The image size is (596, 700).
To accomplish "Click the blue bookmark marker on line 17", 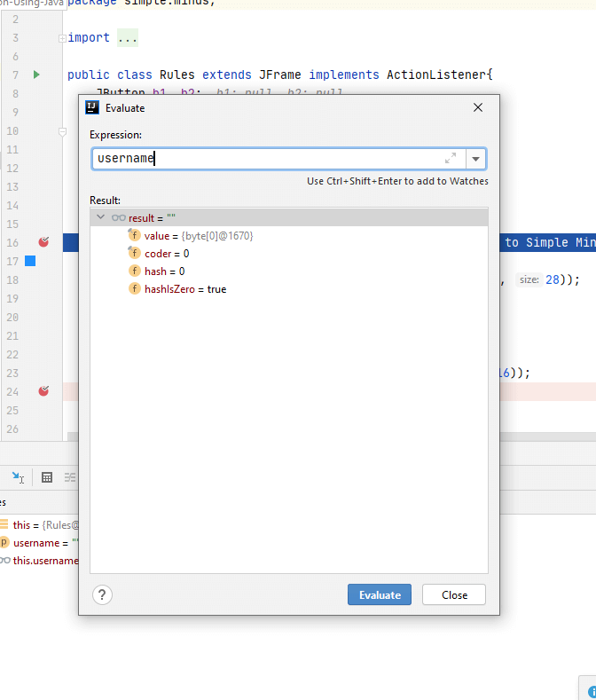I will pyautogui.click(x=30, y=261).
